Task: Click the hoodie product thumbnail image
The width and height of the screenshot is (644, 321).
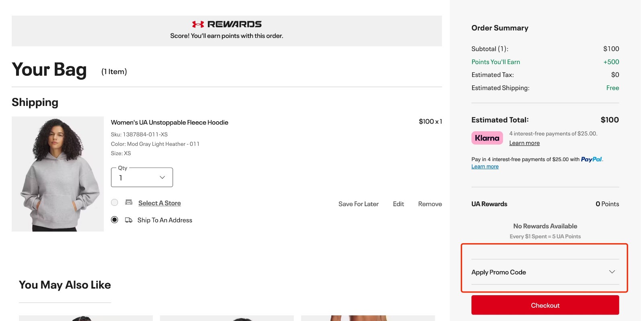Action: (x=58, y=174)
